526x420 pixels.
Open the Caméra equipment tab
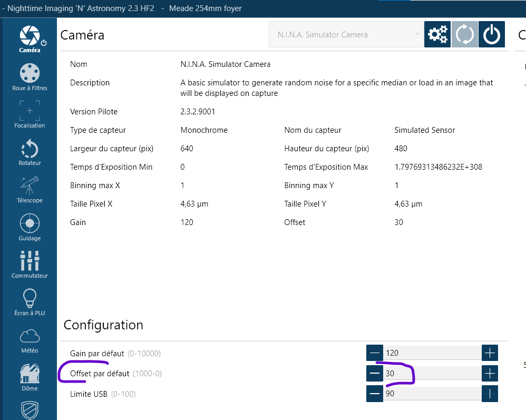30,38
